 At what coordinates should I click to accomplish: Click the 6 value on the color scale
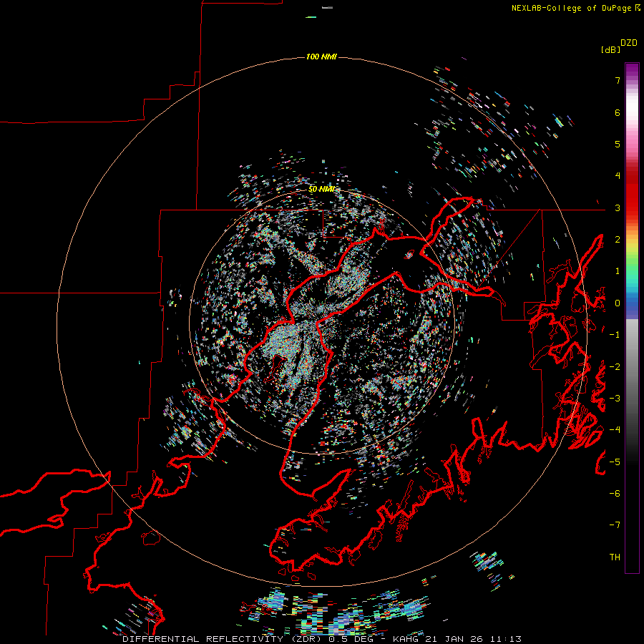pos(618,112)
